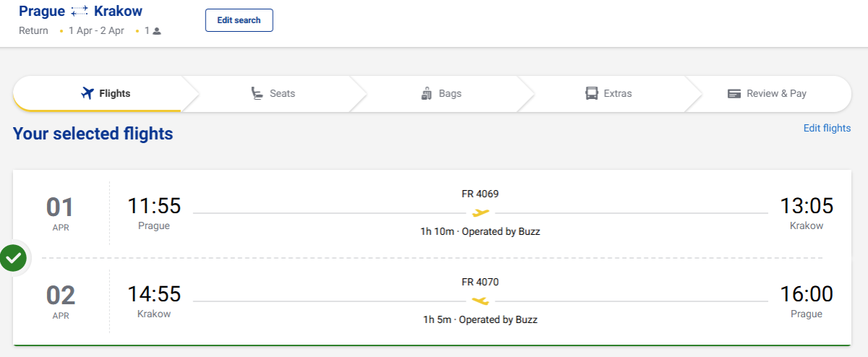The width and height of the screenshot is (868, 357).
Task: Click the passenger icon in trip summary
Action: click(157, 31)
